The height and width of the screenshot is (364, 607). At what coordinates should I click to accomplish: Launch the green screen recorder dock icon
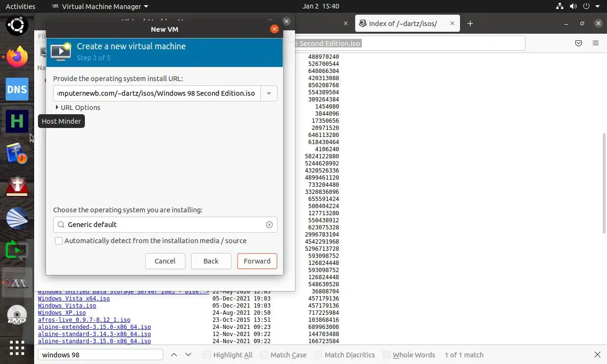tap(17, 251)
